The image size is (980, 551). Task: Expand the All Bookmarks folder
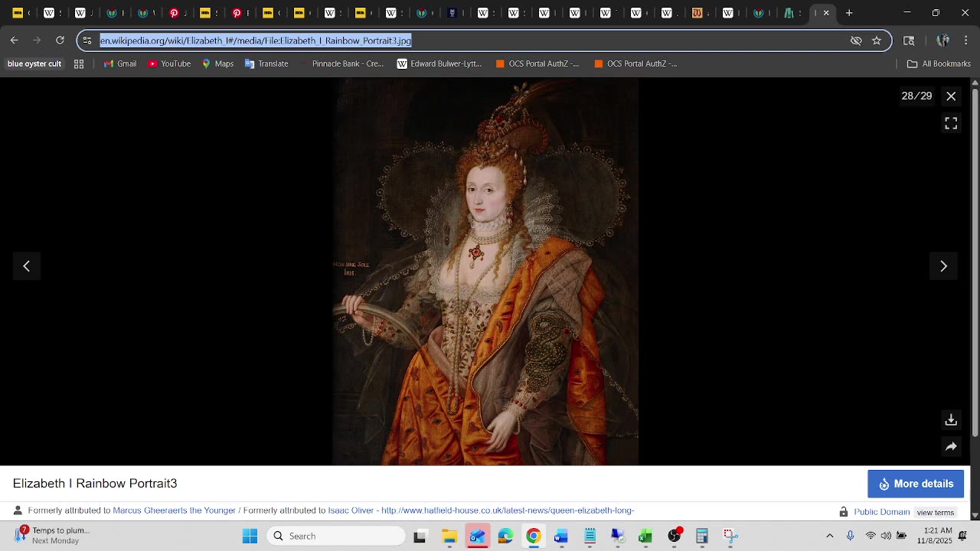[939, 64]
